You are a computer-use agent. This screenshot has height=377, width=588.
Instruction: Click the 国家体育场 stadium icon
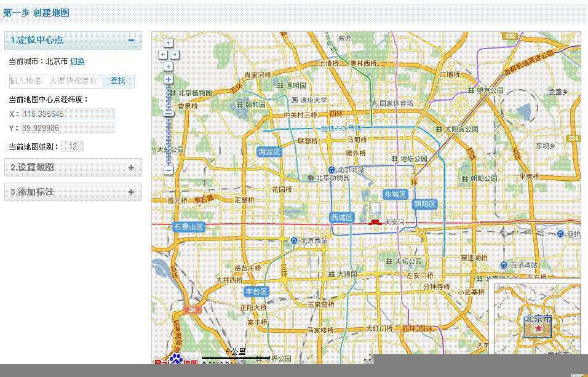(x=373, y=103)
